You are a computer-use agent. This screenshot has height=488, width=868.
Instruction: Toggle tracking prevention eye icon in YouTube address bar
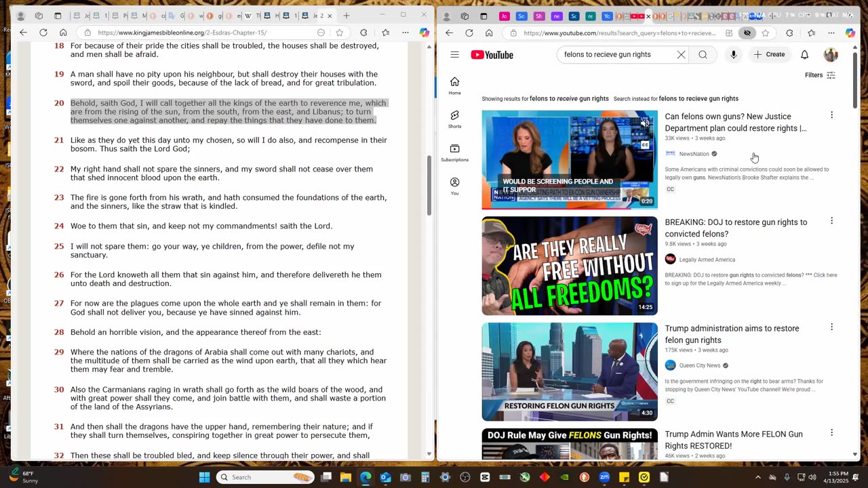coord(747,33)
